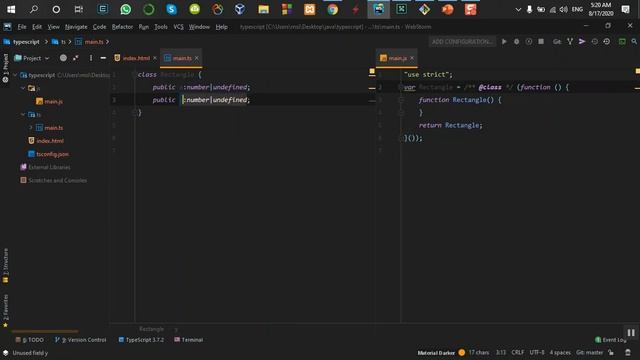The width and height of the screenshot is (640, 360).
Task: Open Chrome from the Windows taskbar
Action: point(333,9)
